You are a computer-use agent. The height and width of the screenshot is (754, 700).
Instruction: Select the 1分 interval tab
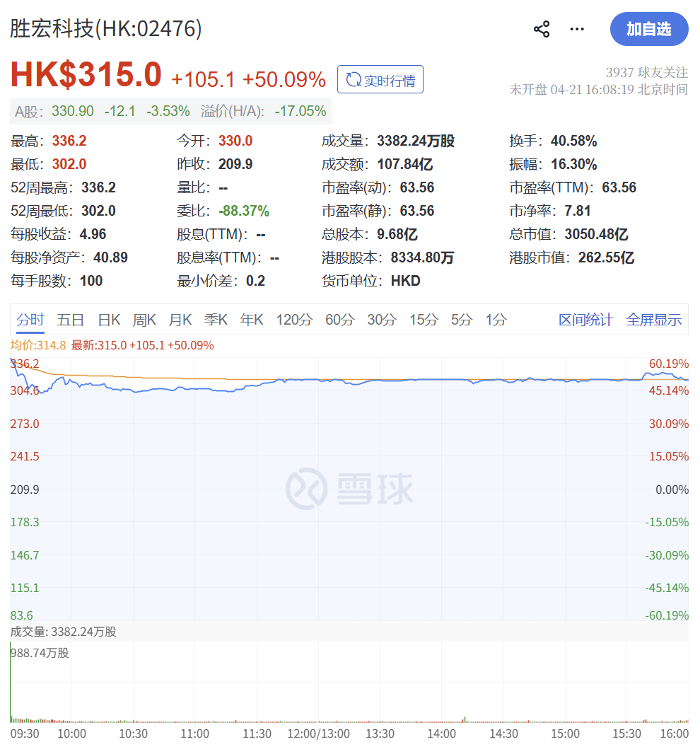click(x=496, y=320)
